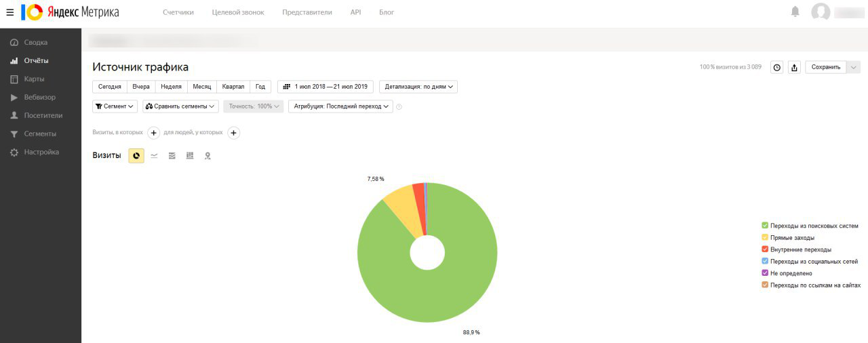The image size is (868, 343).
Task: Select the stacked area chart view icon
Action: point(172,156)
